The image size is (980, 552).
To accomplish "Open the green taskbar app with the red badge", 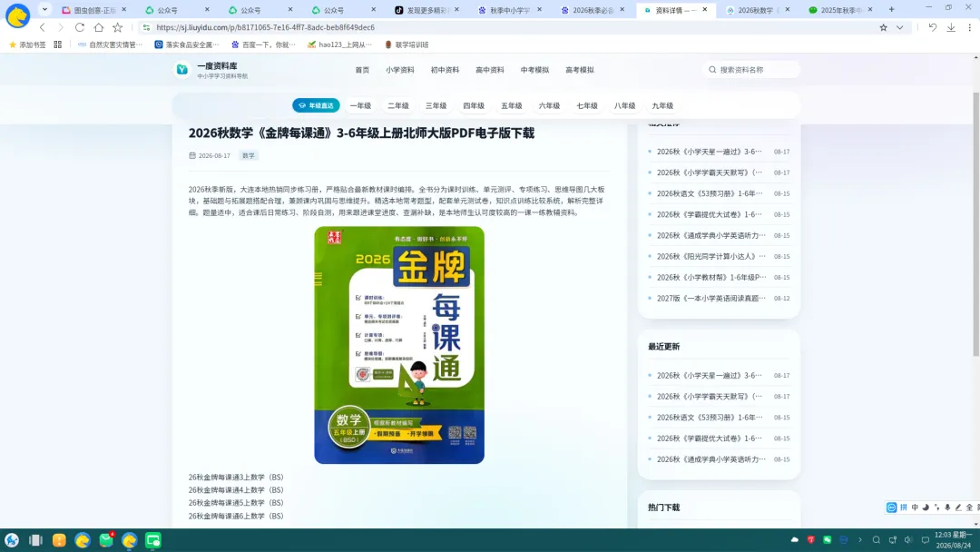I will click(x=106, y=539).
